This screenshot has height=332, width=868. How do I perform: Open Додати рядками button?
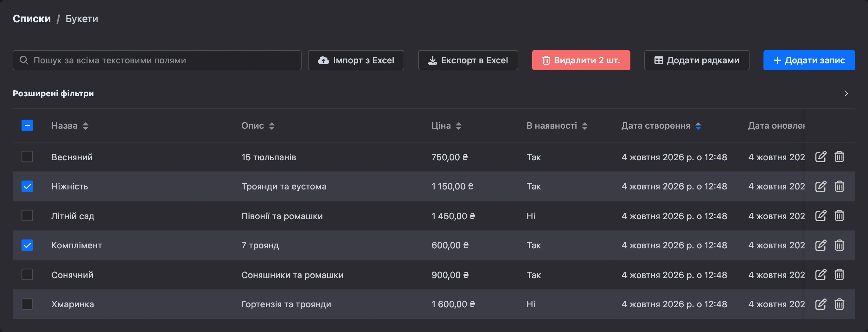click(697, 60)
